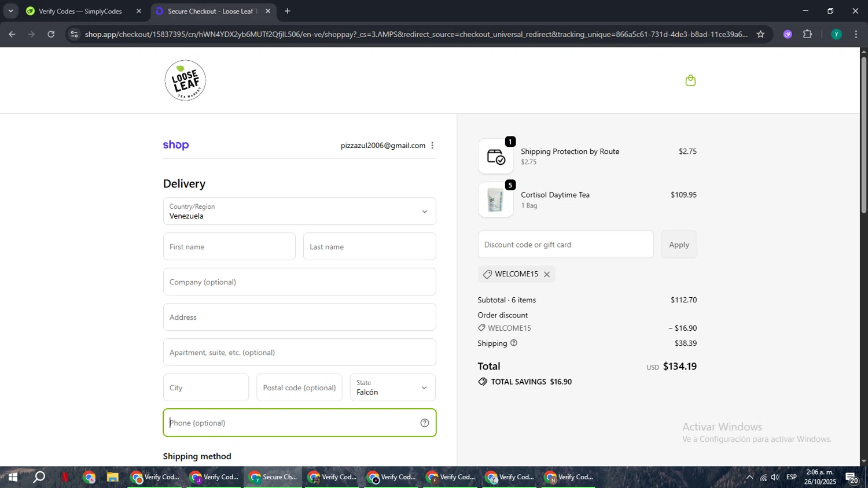Open the Windows Start menu
This screenshot has width=868, height=488.
click(x=12, y=477)
